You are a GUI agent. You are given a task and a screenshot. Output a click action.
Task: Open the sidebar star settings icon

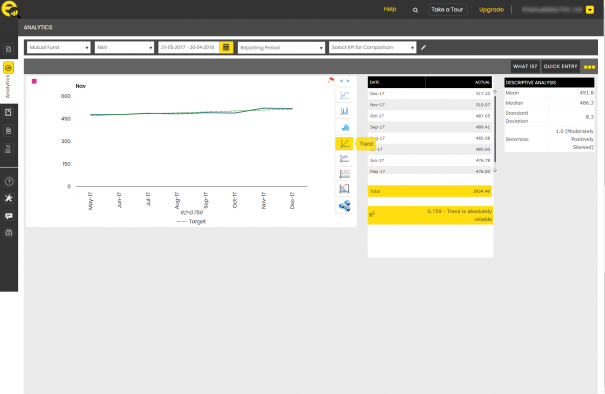click(8, 198)
